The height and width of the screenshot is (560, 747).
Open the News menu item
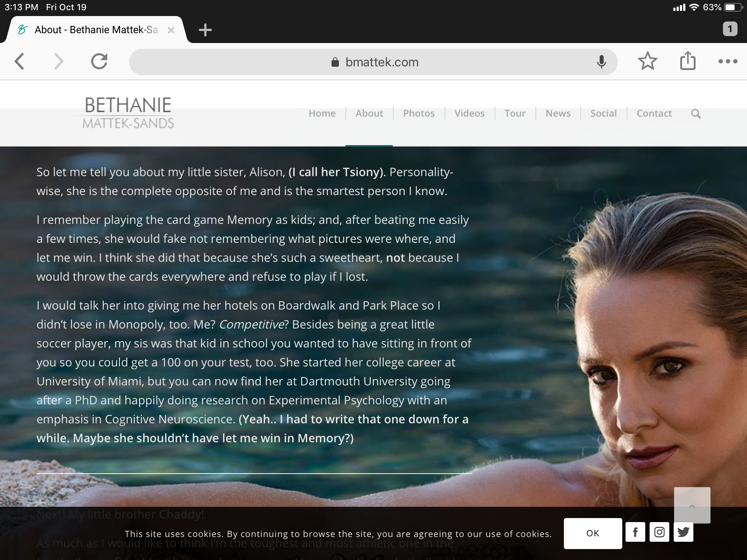click(558, 113)
